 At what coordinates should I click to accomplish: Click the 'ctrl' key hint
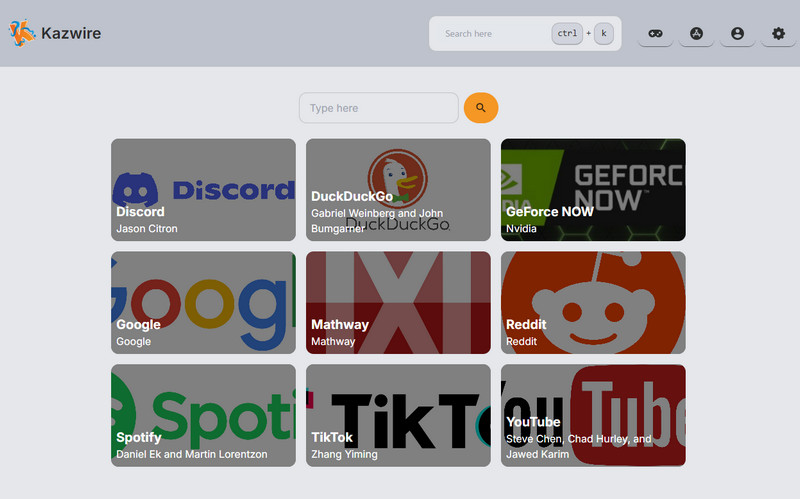tap(567, 34)
